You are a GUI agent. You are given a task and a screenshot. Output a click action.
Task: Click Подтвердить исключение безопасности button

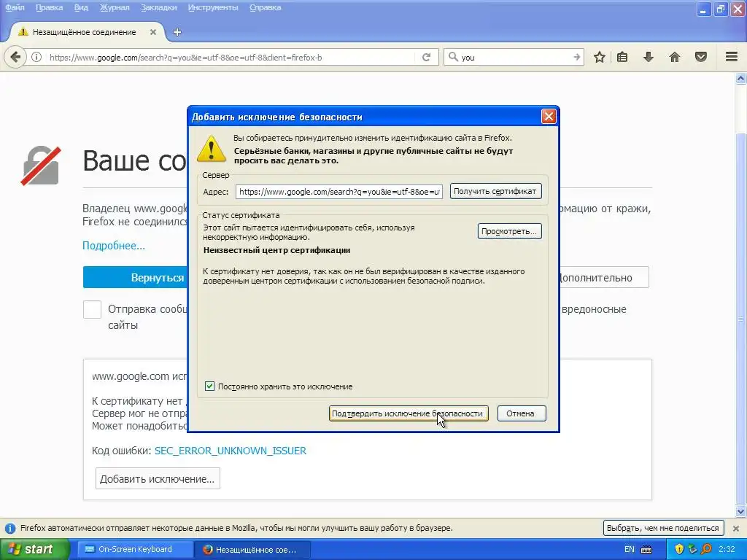pyautogui.click(x=409, y=413)
